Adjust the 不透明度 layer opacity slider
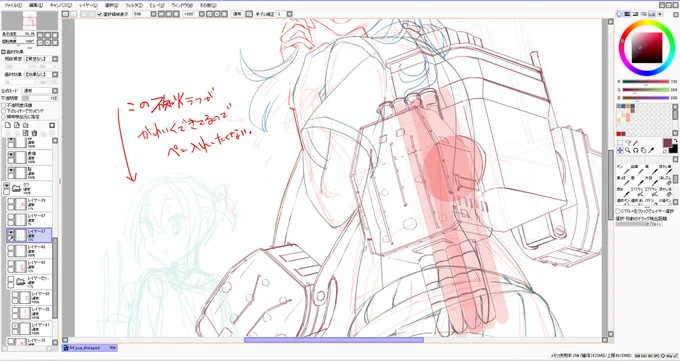The image size is (680, 361). (x=39, y=98)
